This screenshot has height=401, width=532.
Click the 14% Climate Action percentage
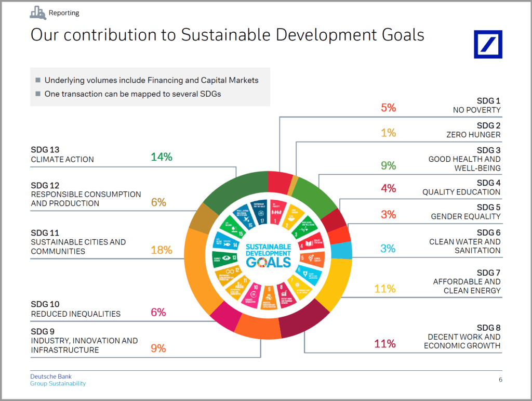tap(161, 157)
